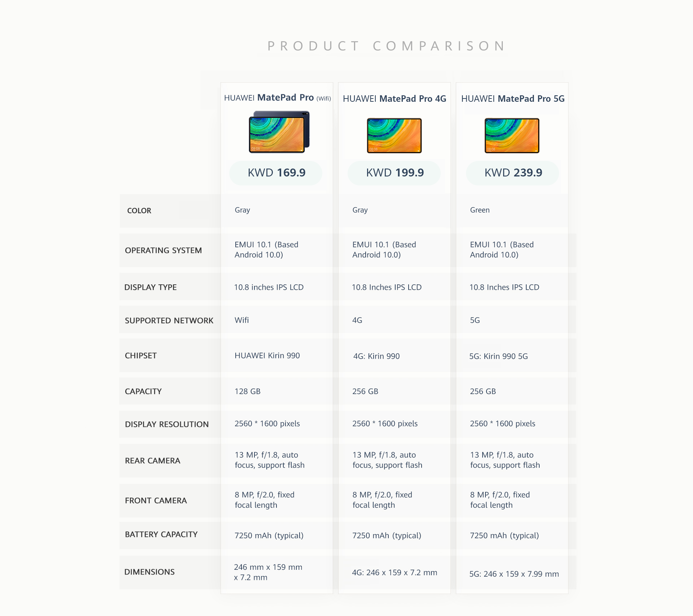Open the HUAWEI MatePad Pro 5G title
The height and width of the screenshot is (616, 693).
coord(513,99)
